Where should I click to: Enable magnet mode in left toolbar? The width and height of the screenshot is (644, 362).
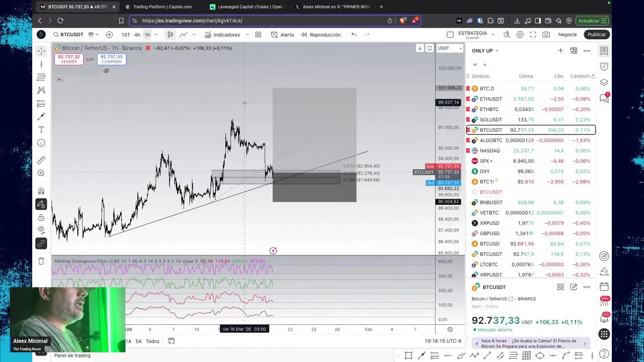coord(41,191)
